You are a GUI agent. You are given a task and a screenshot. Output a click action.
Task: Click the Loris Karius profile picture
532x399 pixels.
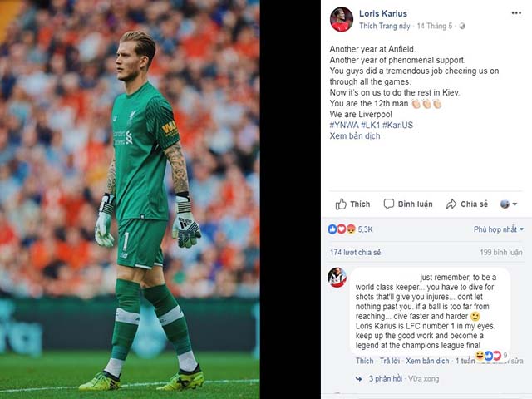342,19
